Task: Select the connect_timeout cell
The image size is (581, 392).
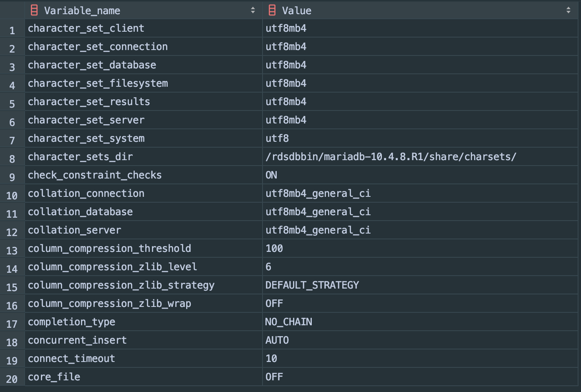Action: pyautogui.click(x=144, y=359)
